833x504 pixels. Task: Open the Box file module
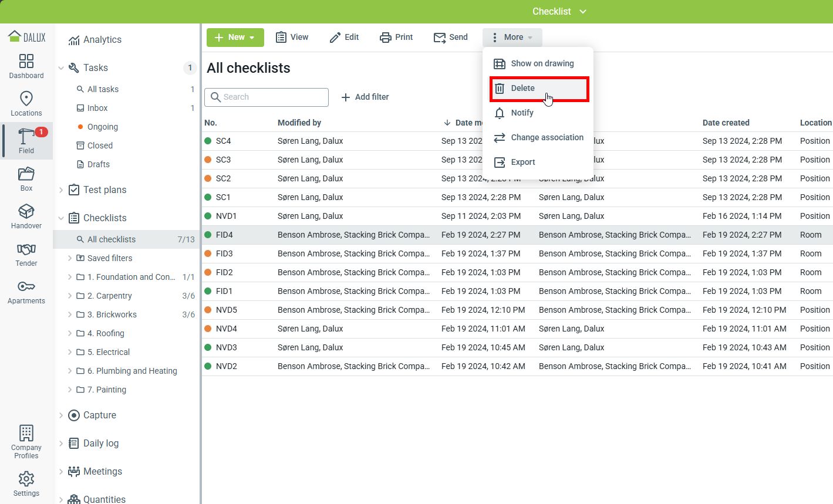[x=26, y=179]
